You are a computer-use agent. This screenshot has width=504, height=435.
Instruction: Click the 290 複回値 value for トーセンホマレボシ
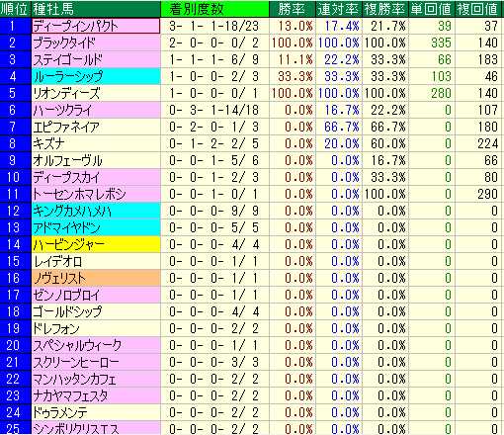click(x=479, y=194)
